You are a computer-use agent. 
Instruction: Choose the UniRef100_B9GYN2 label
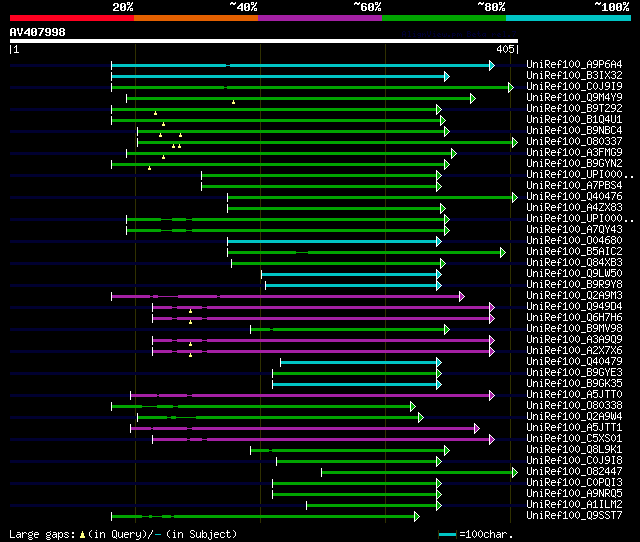(574, 164)
